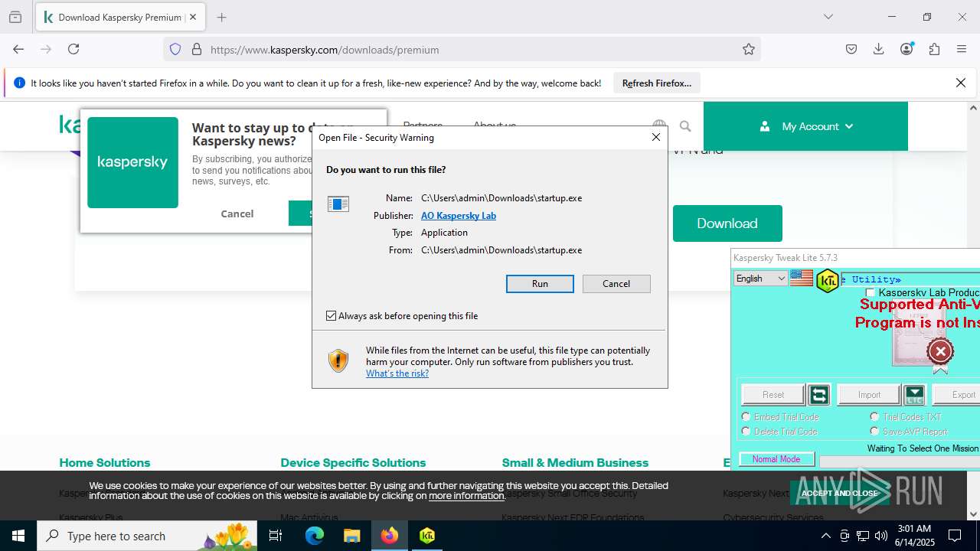The width and height of the screenshot is (980, 551).
Task: Open Firefox tab view sidebar icon
Action: click(15, 17)
